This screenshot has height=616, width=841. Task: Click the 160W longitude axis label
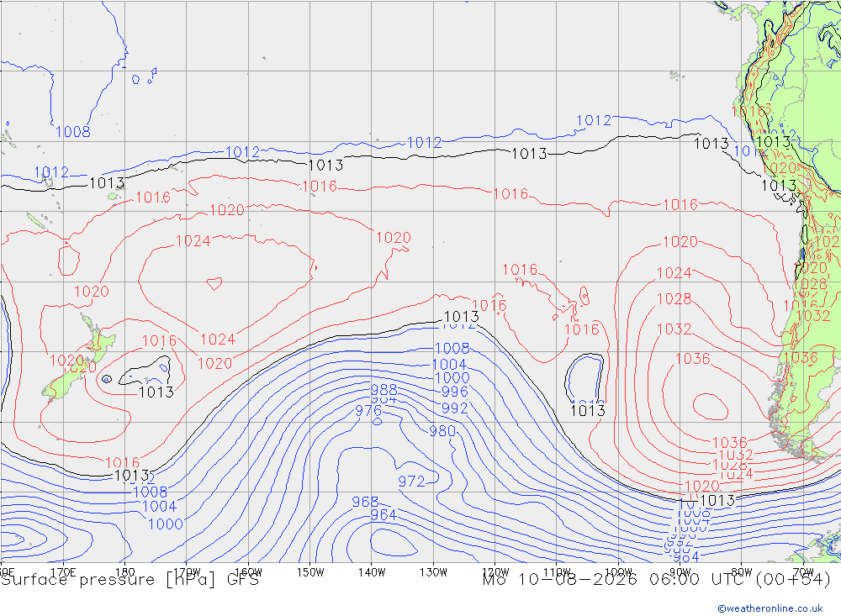coord(249,572)
